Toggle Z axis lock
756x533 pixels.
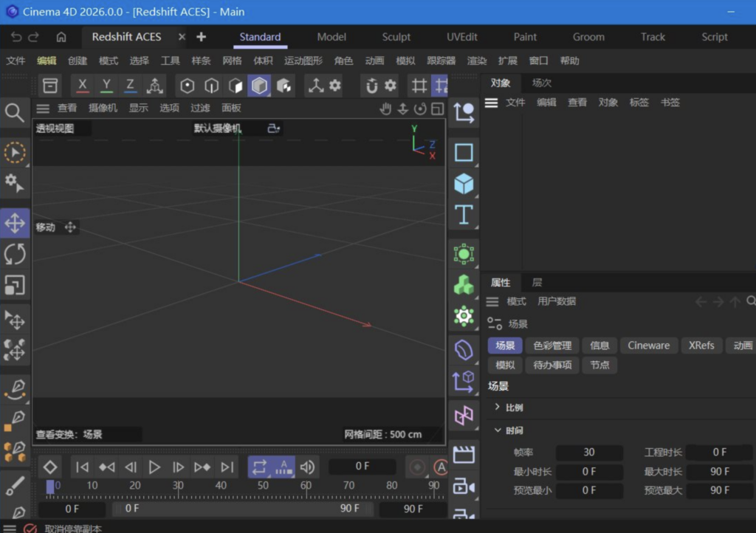130,86
